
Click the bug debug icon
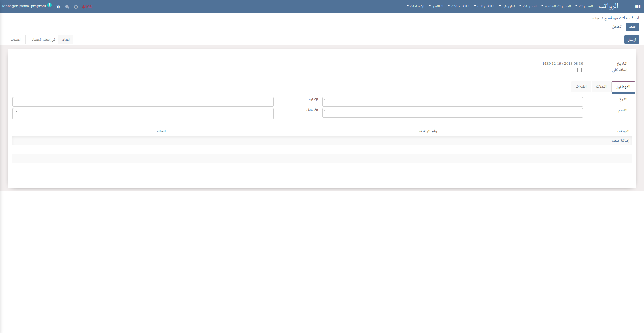point(58,7)
